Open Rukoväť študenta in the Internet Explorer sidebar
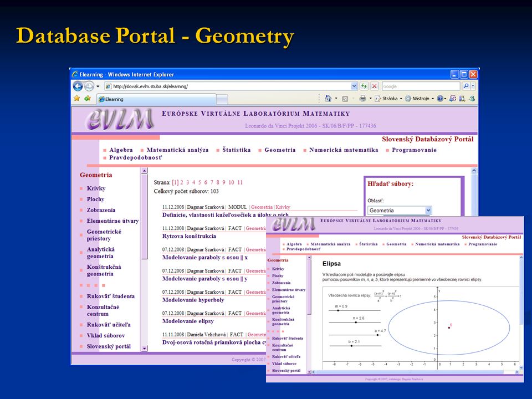Image resolution: width=532 pixels, height=399 pixels. [111, 296]
